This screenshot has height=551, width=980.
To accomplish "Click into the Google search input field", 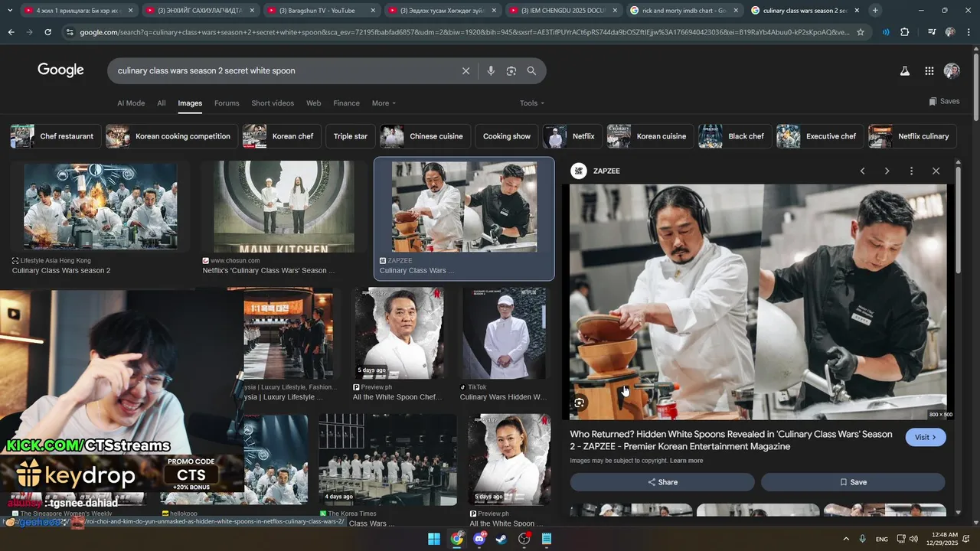I will pyautogui.click(x=283, y=71).
